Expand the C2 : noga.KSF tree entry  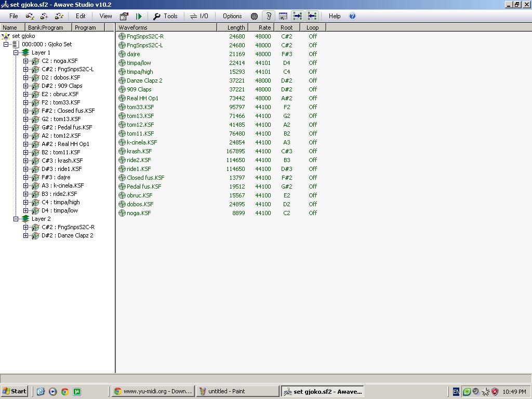tap(25, 61)
